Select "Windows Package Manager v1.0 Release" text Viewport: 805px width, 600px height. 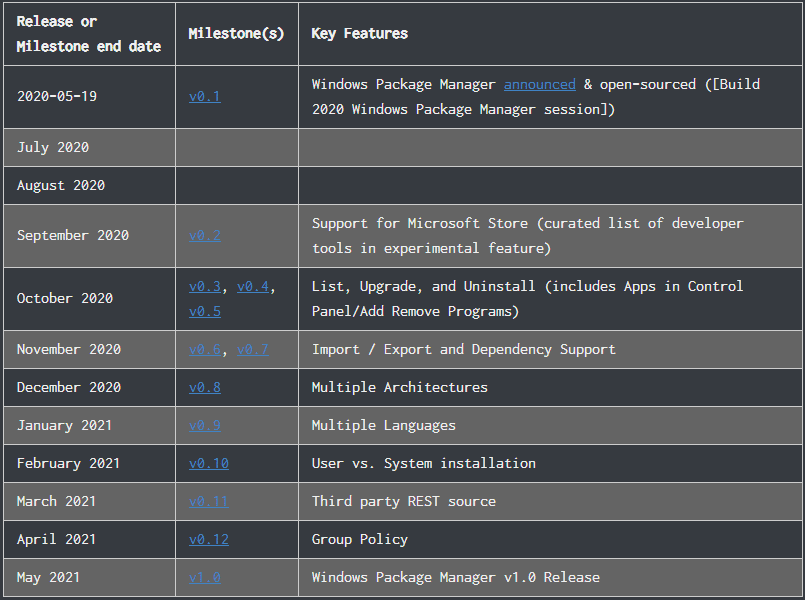tap(455, 577)
